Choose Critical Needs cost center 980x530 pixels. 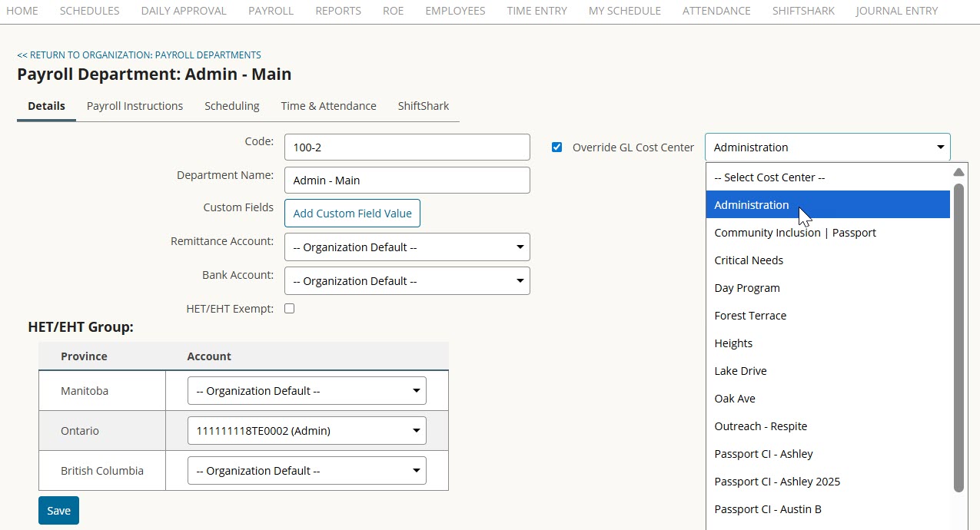(828, 260)
